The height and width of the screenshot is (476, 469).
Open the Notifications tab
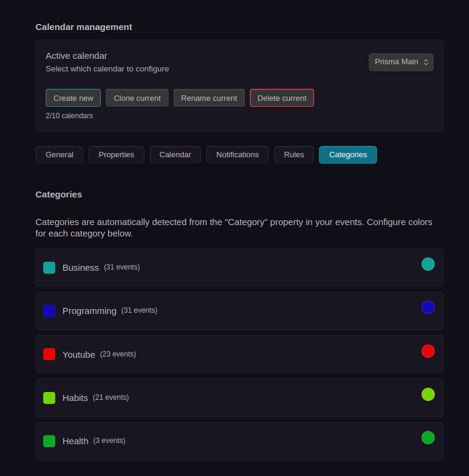[238, 155]
